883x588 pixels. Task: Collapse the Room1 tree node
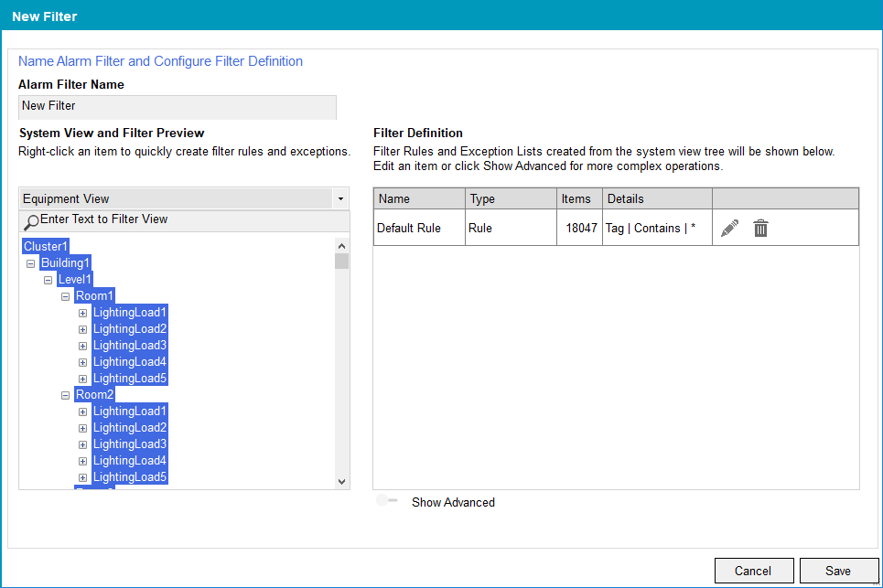[66, 296]
